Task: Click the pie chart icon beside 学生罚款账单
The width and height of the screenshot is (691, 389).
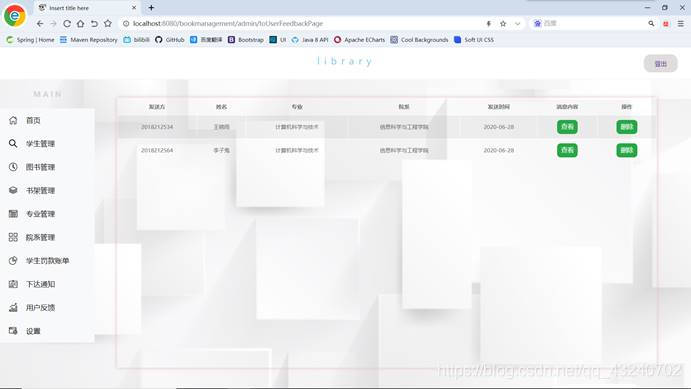Action: click(x=13, y=260)
